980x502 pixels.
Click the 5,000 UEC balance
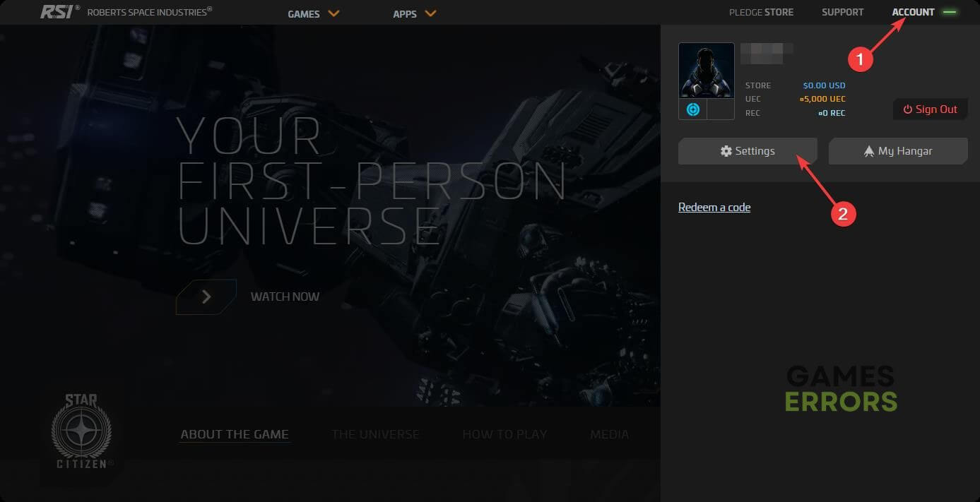[822, 99]
